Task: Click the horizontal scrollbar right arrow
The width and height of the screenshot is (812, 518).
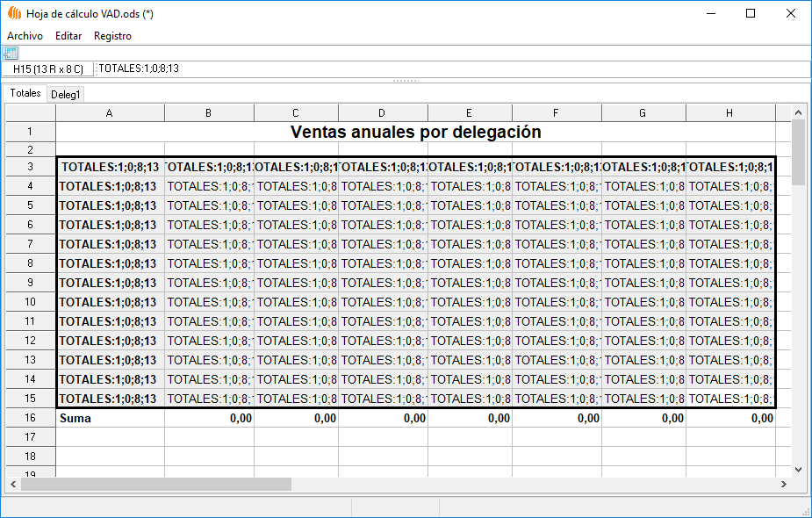Action: point(783,484)
